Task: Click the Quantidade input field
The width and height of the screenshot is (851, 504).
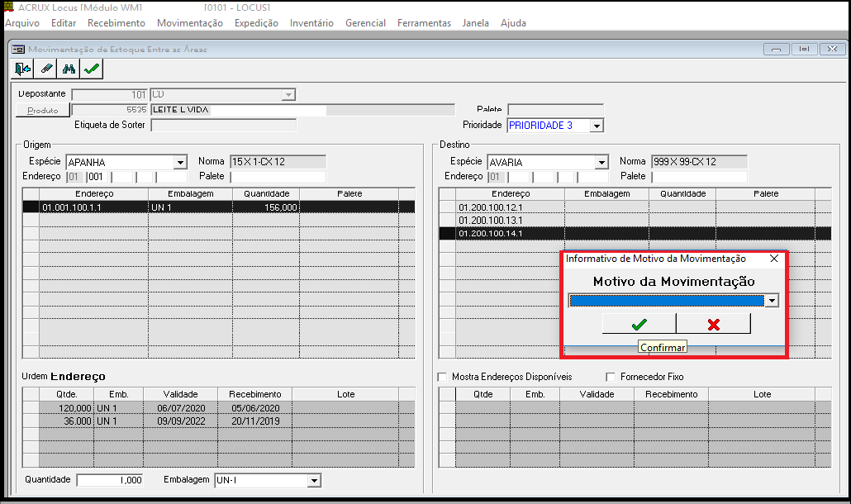Action: (110, 480)
